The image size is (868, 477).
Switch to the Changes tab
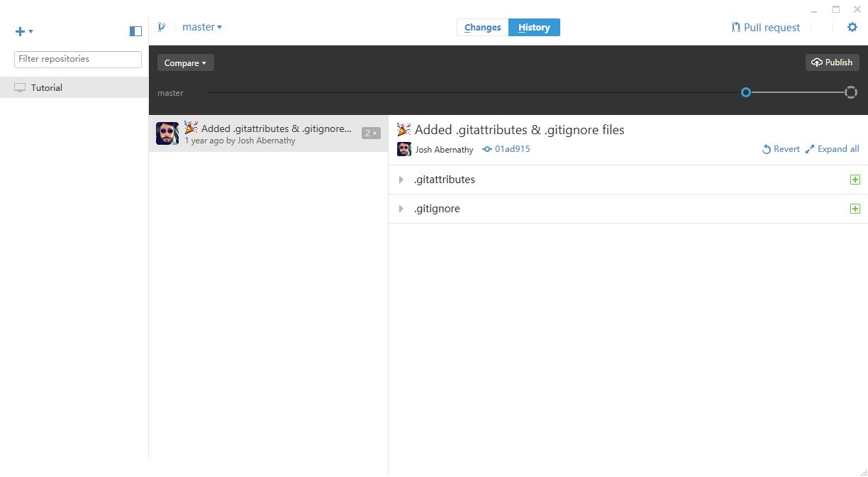(482, 27)
